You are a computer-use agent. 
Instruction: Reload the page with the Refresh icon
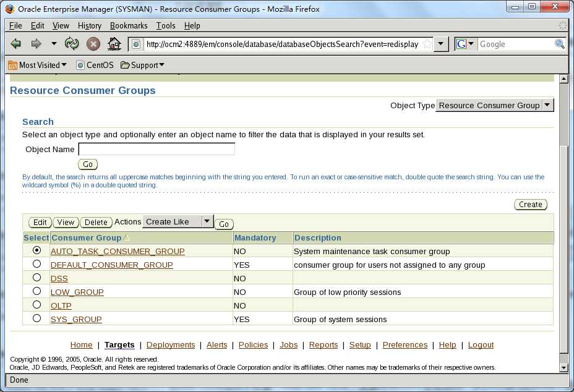pos(71,44)
